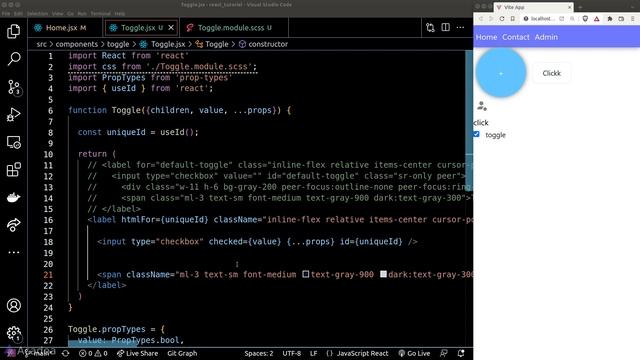Show additional views ellipsis in activity bar
The image size is (640, 360).
pyautogui.click(x=13, y=252)
